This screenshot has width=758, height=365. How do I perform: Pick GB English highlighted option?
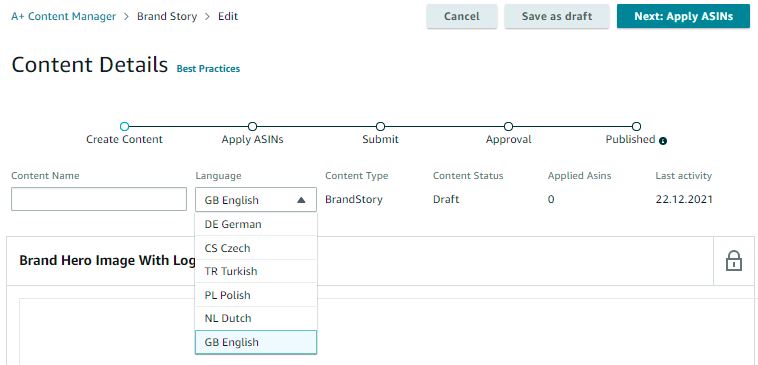[x=256, y=342]
